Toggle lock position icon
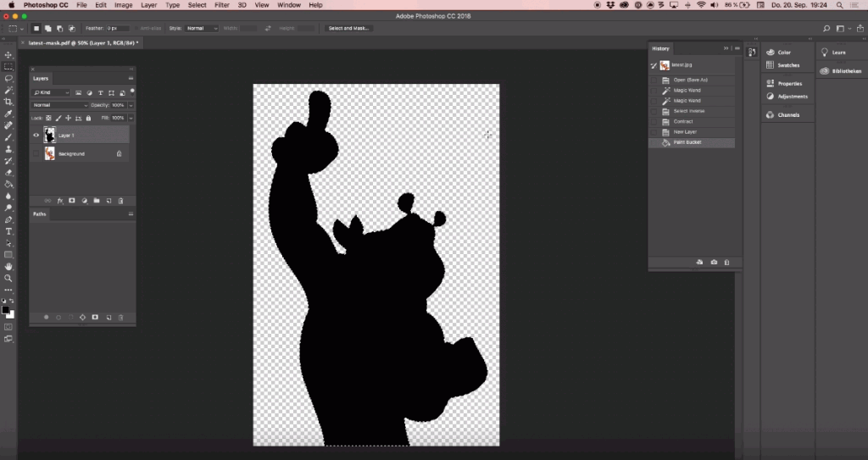This screenshot has height=460, width=868. 69,118
